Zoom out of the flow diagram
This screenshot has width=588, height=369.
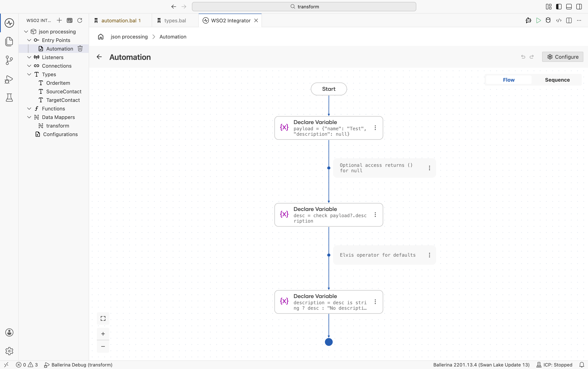pyautogui.click(x=103, y=346)
